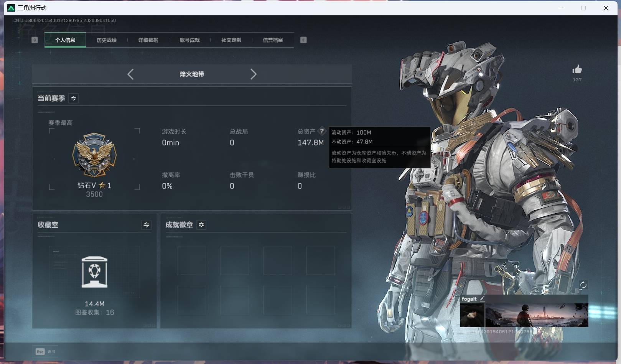Close the 三角洲行动 window
The image size is (621, 364).
coord(606,8)
